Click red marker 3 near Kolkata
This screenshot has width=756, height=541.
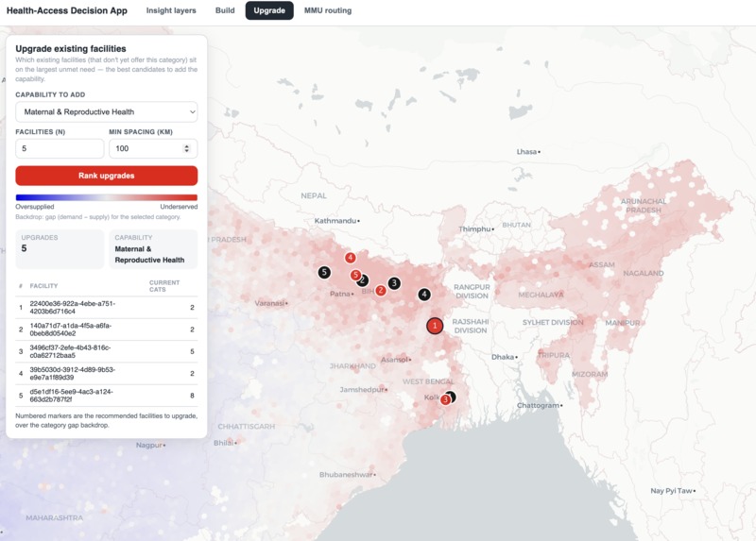[x=445, y=399]
